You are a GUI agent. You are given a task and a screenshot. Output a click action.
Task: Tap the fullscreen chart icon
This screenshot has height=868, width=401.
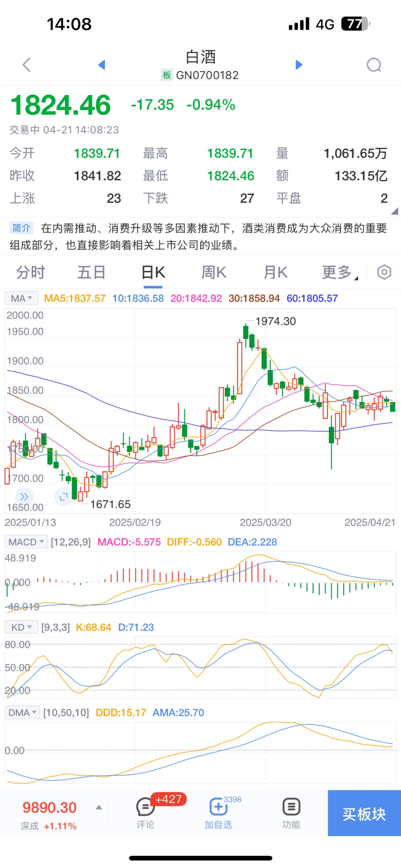pyautogui.click(x=63, y=497)
